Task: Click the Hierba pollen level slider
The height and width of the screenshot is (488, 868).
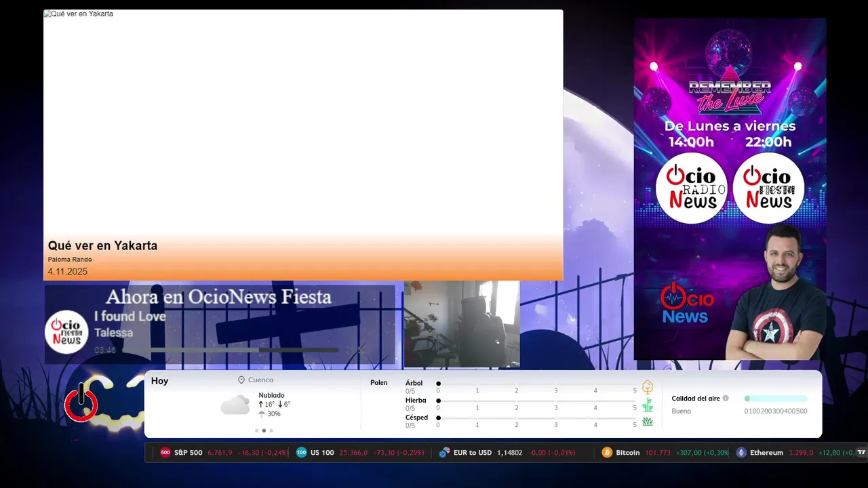Action: (x=536, y=401)
